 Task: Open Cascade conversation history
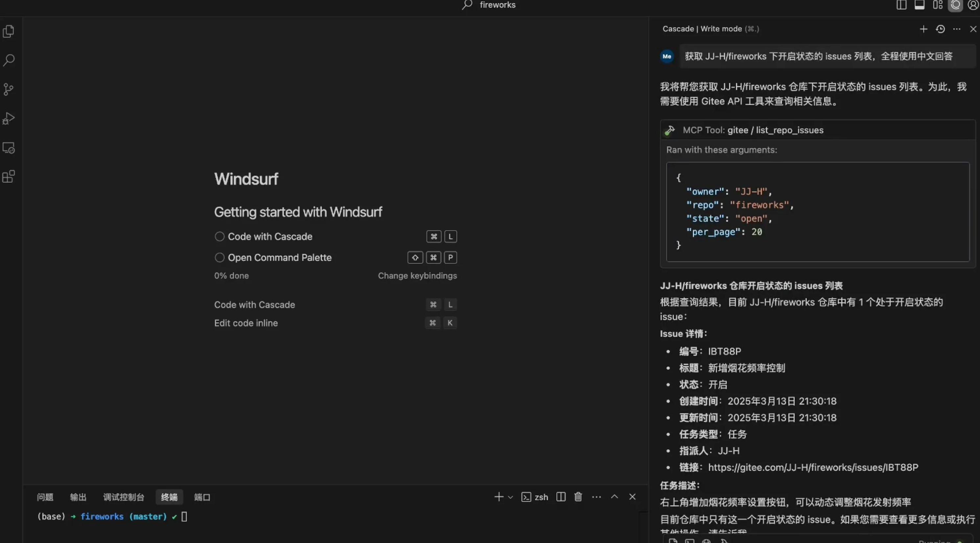(940, 29)
